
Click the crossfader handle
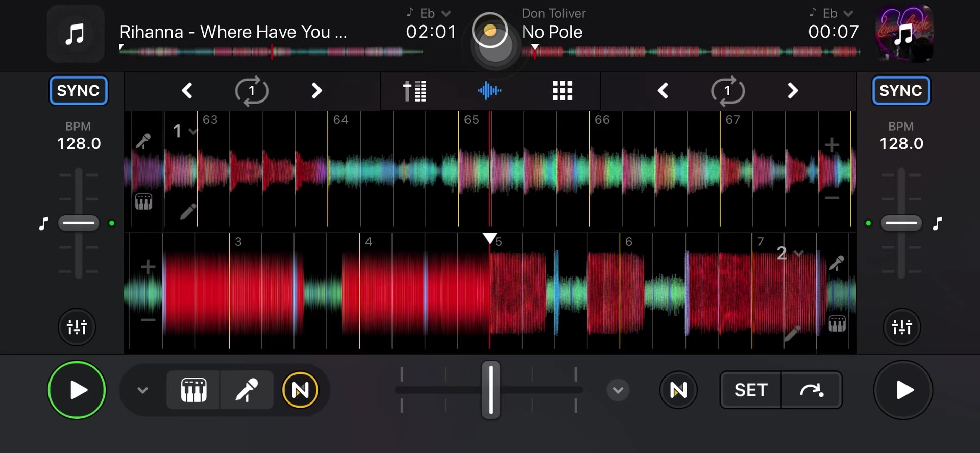[x=491, y=390]
